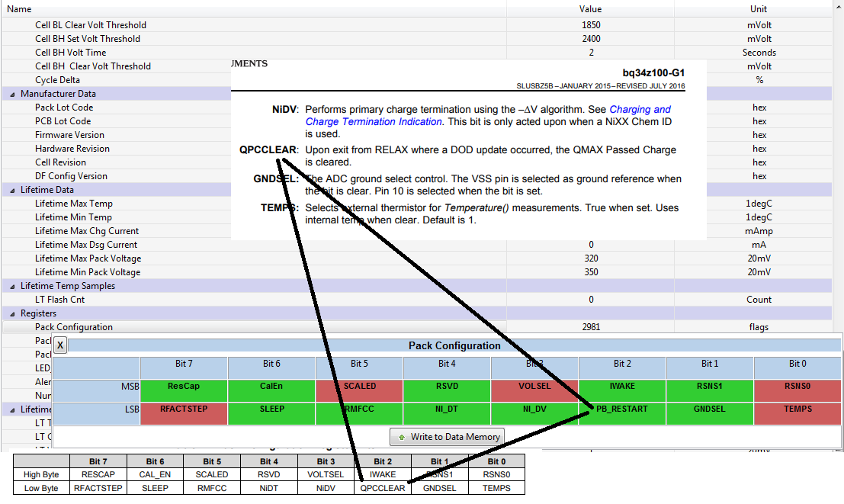The width and height of the screenshot is (844, 504).
Task: Select the Pack Configuration row
Action: pos(417,327)
